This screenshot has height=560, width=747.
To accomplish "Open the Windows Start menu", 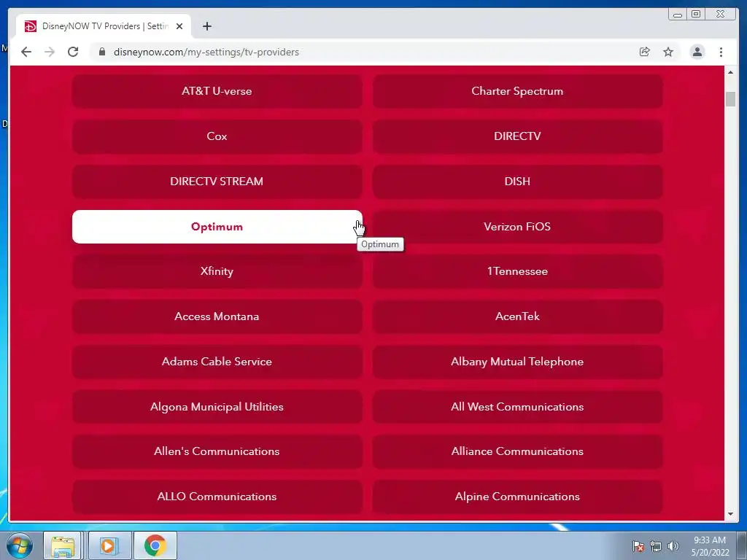I will 20,545.
